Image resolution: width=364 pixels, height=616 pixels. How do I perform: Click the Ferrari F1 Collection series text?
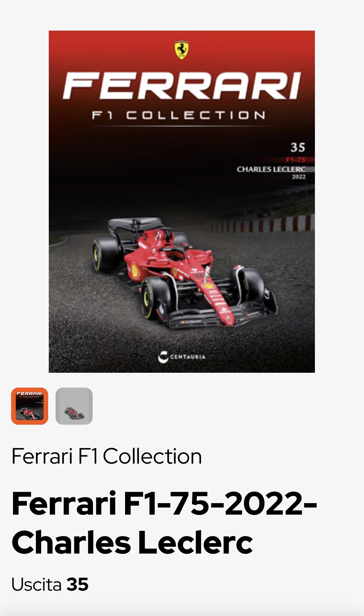[x=107, y=456]
